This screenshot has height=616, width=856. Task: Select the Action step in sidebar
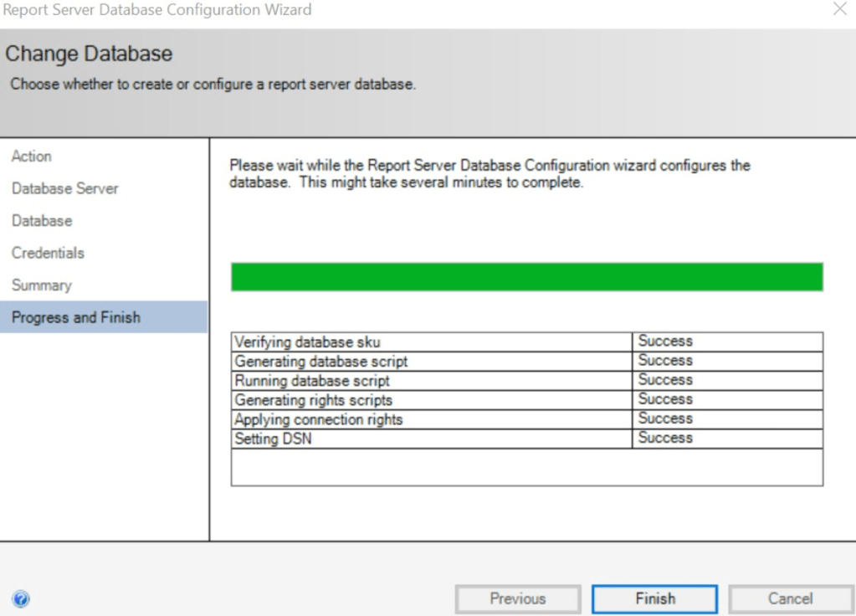[32, 157]
